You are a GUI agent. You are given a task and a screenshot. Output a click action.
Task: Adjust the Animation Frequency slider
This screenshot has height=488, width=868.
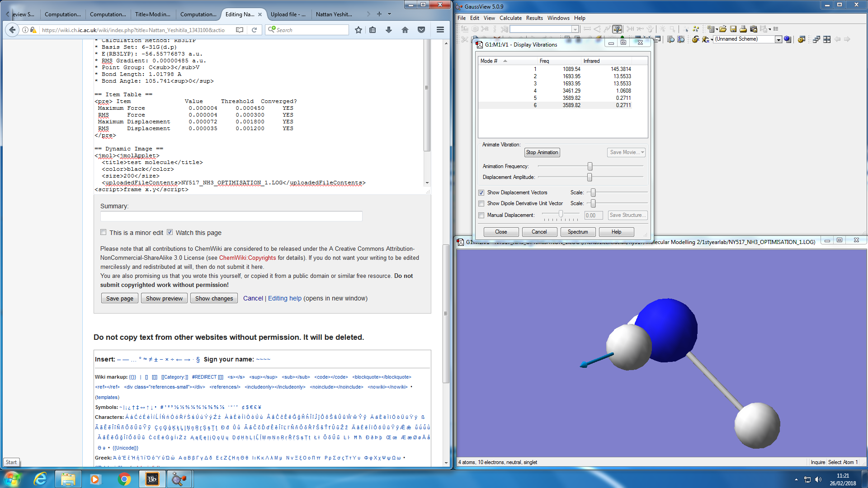590,166
